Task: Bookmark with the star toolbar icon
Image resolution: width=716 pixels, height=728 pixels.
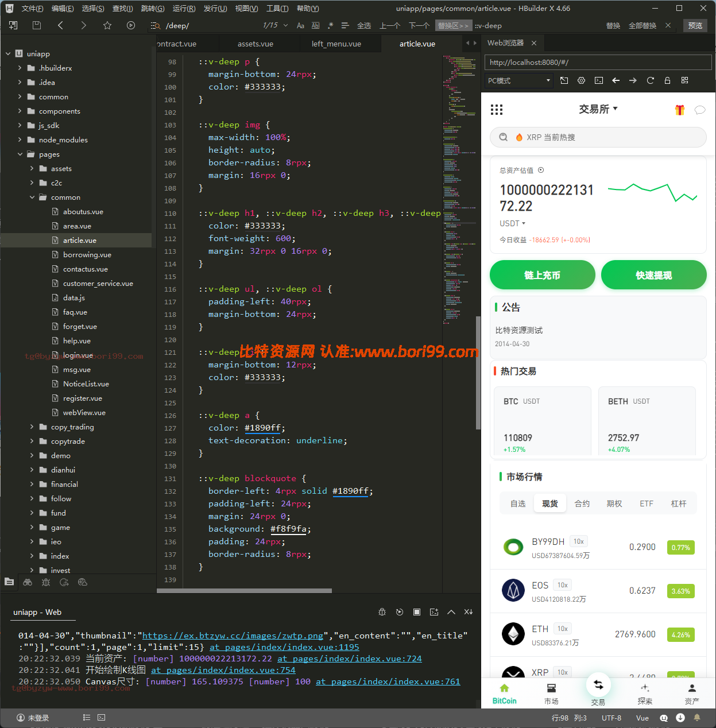Action: click(x=107, y=25)
